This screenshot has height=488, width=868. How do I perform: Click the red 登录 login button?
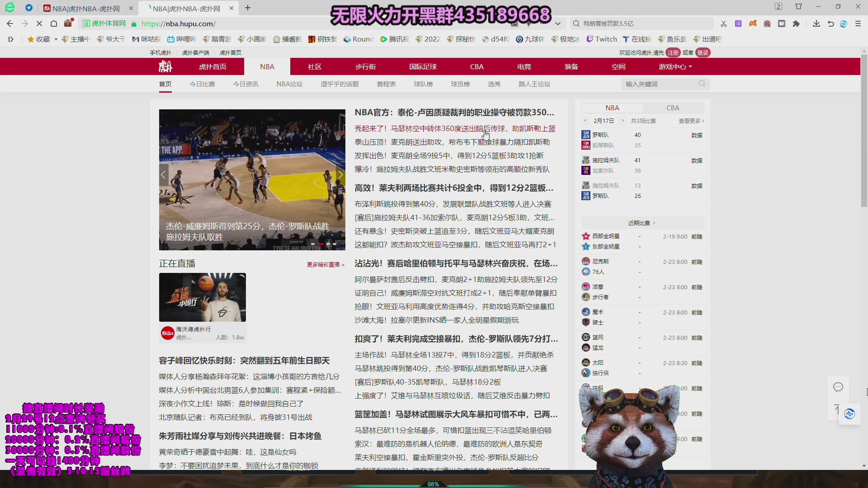[703, 52]
